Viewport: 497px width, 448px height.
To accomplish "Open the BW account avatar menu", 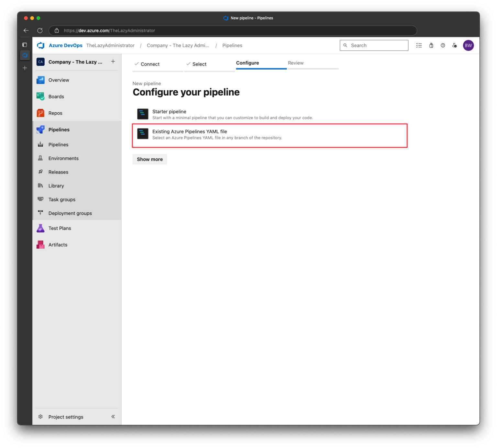I will (469, 46).
